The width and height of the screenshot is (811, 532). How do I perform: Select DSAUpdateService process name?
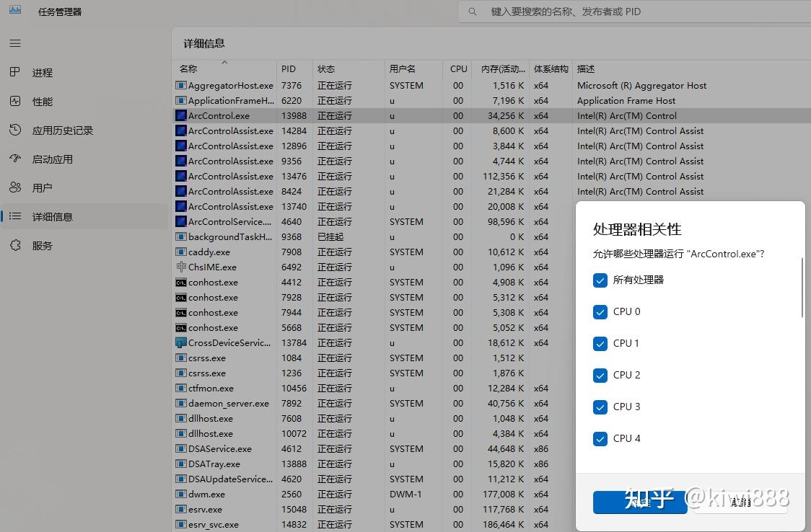[230, 479]
